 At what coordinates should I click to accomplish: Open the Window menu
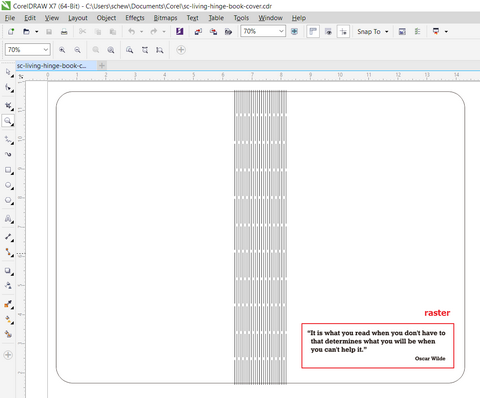(270, 18)
